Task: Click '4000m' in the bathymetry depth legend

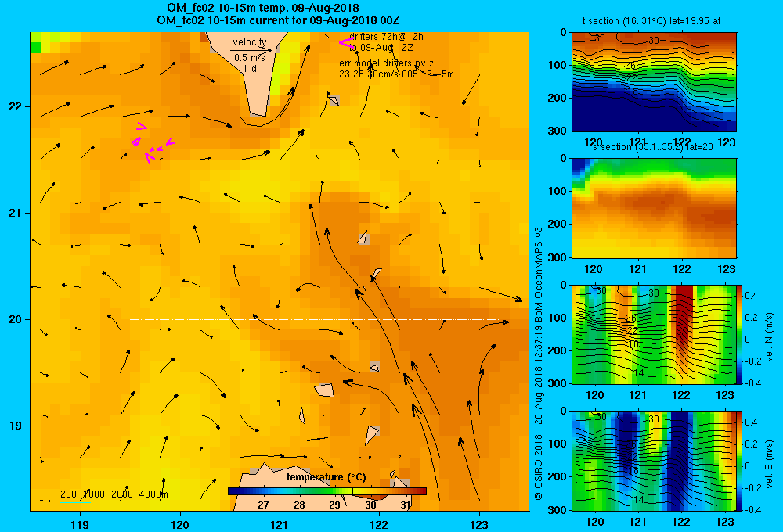Action: pos(153,494)
